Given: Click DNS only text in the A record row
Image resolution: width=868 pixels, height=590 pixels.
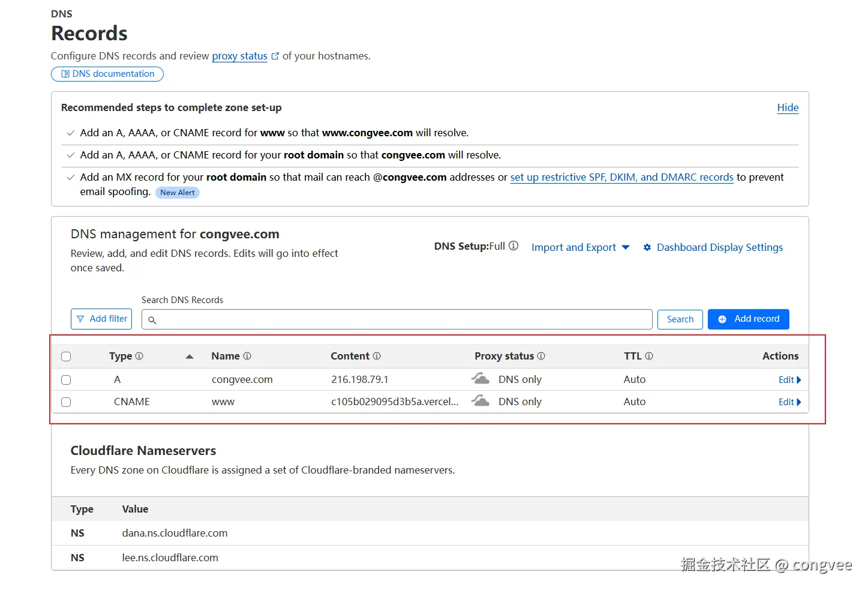Looking at the screenshot, I should 520,379.
